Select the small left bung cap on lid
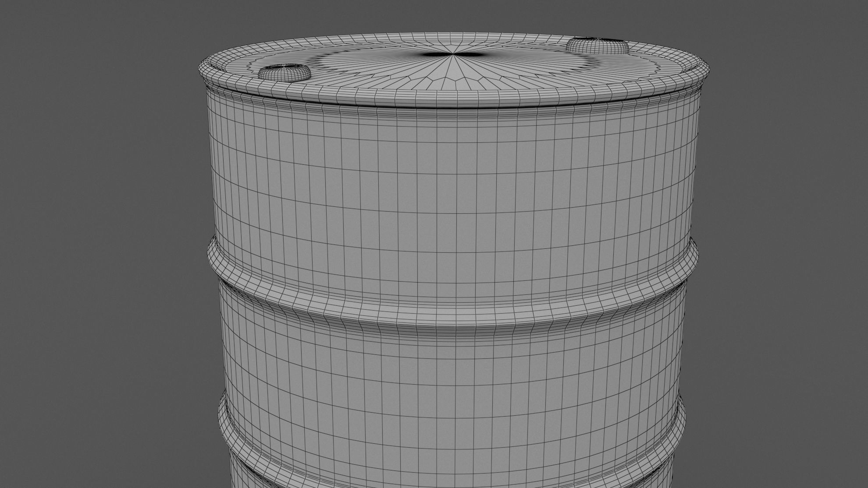The image size is (868, 488). coord(284,73)
